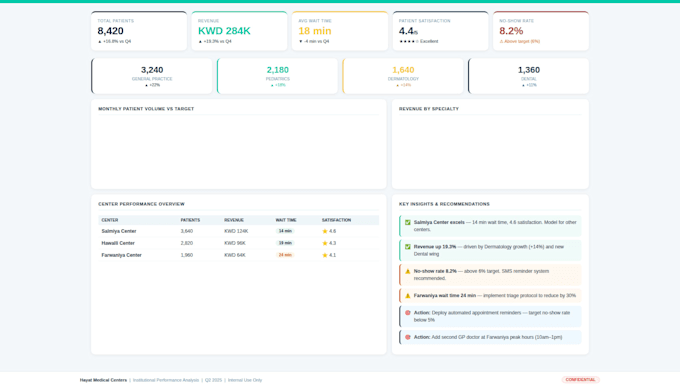Click the warning icon beside Farwaniya wait time

point(408,296)
